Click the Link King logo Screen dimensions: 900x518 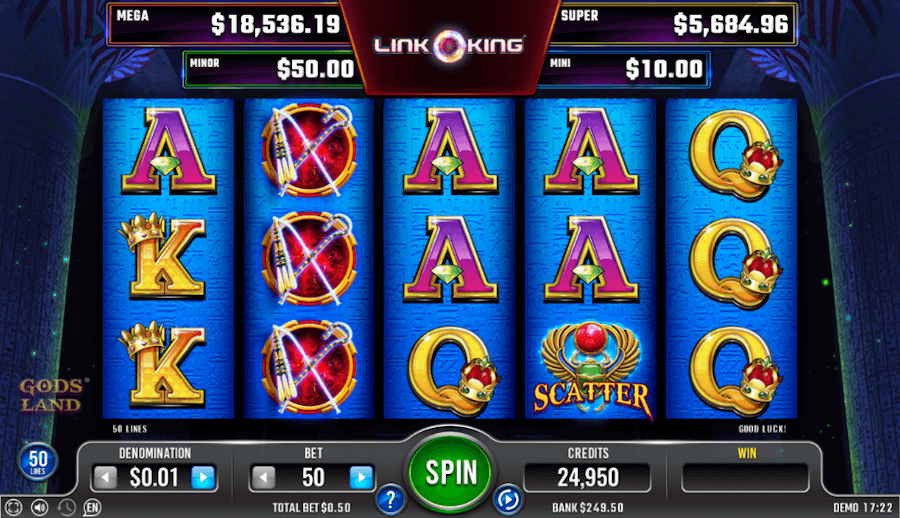pos(448,45)
